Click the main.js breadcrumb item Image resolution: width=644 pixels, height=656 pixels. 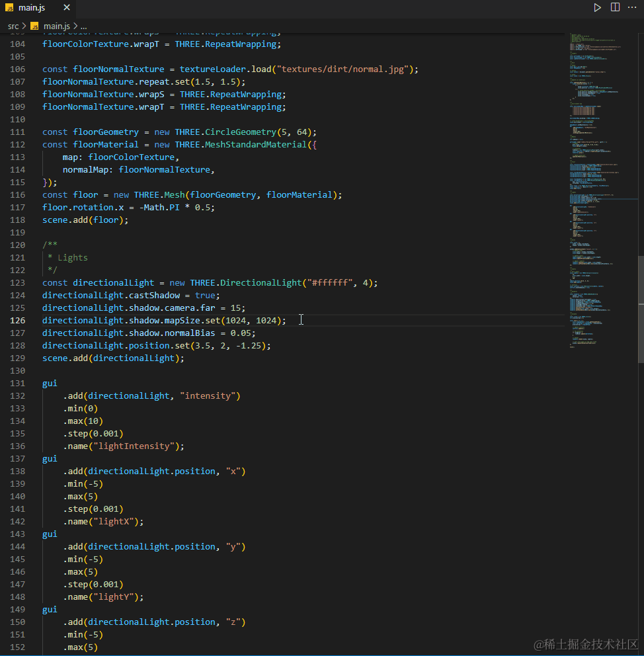[56, 26]
